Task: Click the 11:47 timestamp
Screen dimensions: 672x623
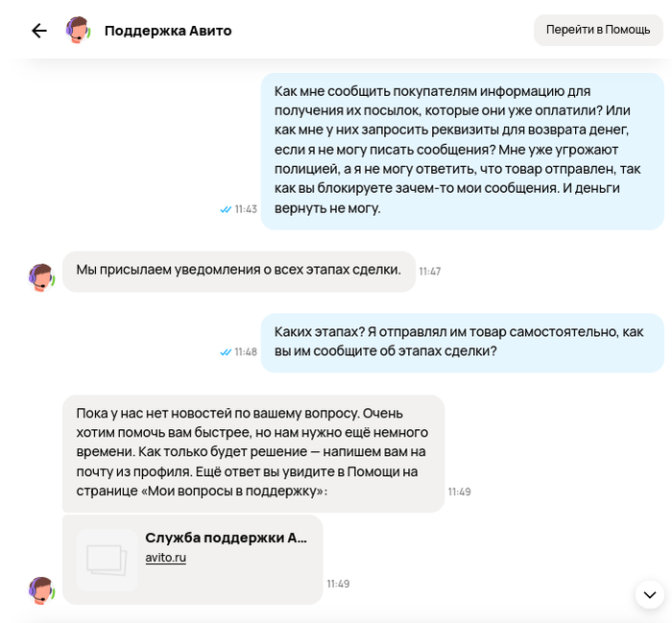Action: coord(430,272)
